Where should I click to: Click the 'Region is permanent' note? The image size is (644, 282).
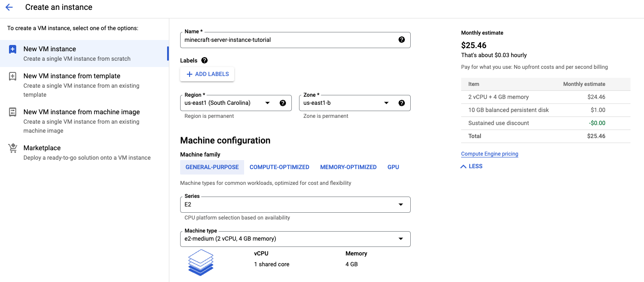pos(209,116)
